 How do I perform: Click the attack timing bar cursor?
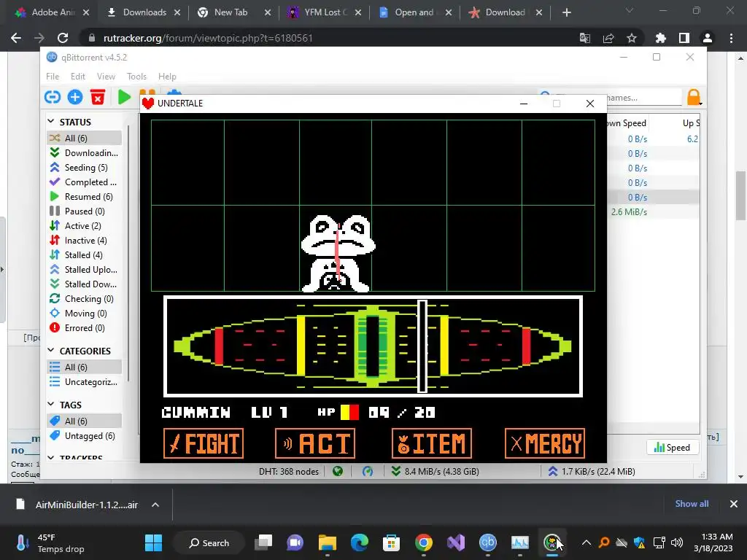click(x=422, y=346)
